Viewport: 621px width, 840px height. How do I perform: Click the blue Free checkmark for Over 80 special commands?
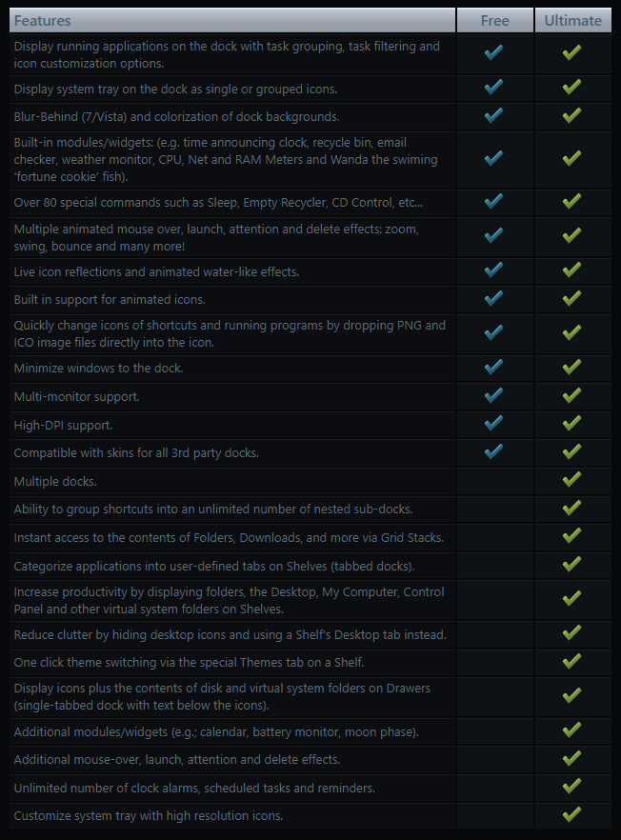pyautogui.click(x=493, y=202)
